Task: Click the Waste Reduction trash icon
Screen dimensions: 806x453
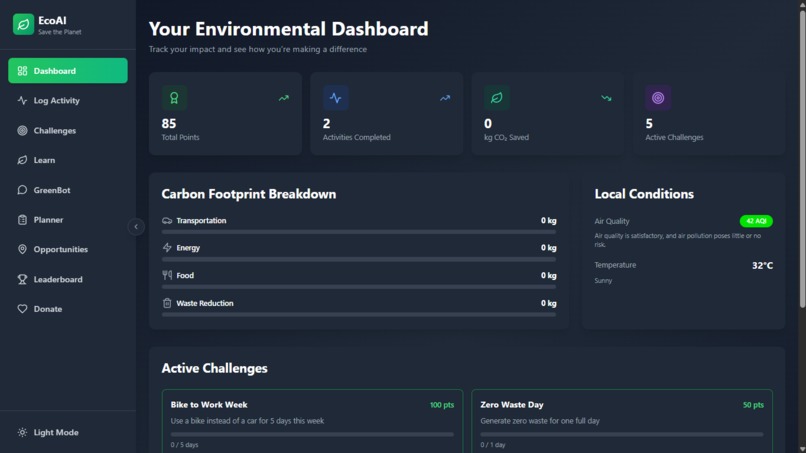Action: pos(167,303)
